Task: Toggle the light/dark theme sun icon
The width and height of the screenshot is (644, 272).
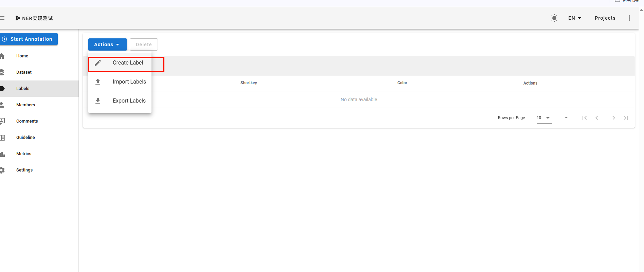Action: click(x=554, y=18)
